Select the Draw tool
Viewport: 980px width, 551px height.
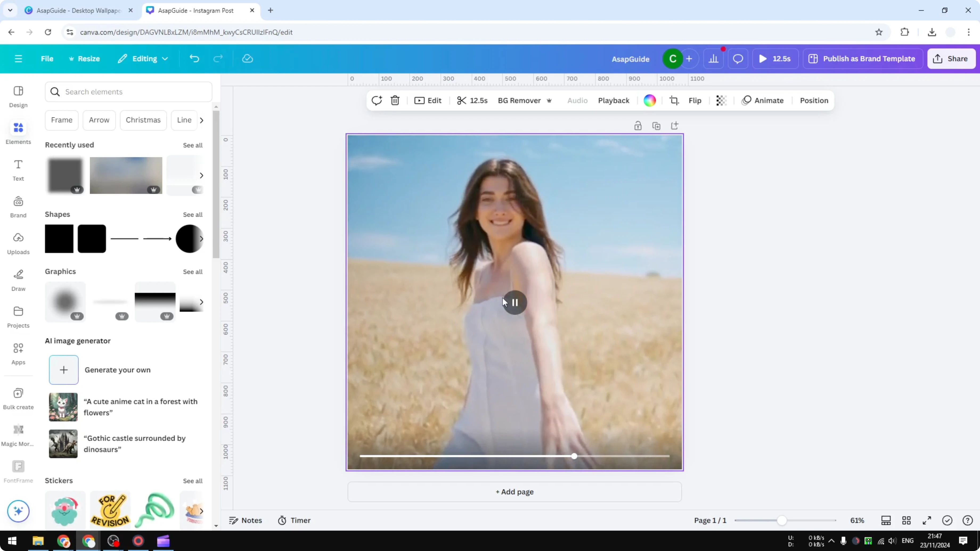pos(18,279)
